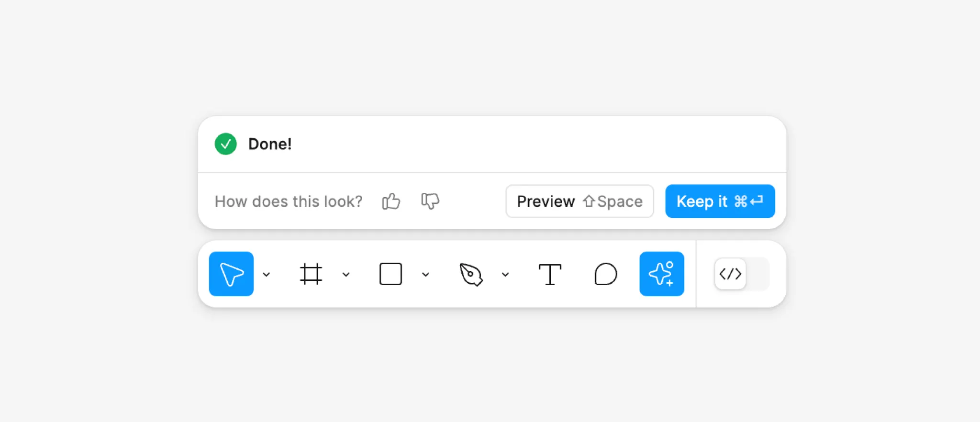980x422 pixels.
Task: Click the "Done!" status text
Action: click(270, 144)
